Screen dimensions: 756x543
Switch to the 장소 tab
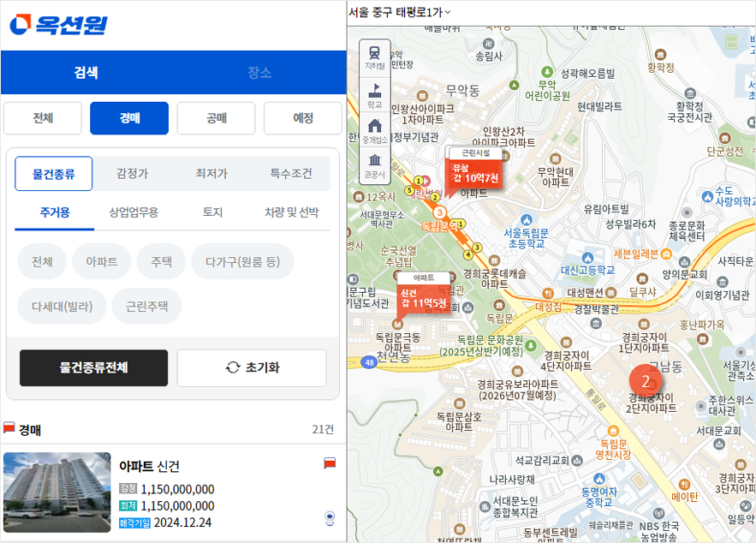(259, 72)
